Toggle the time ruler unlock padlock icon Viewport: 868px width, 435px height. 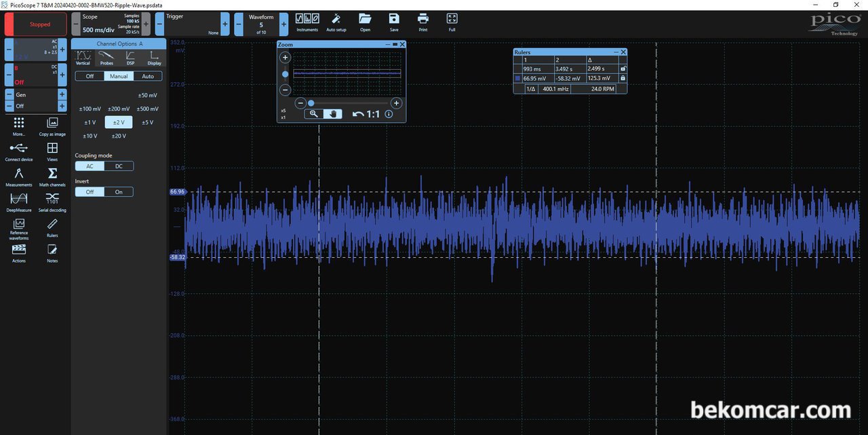(x=623, y=69)
